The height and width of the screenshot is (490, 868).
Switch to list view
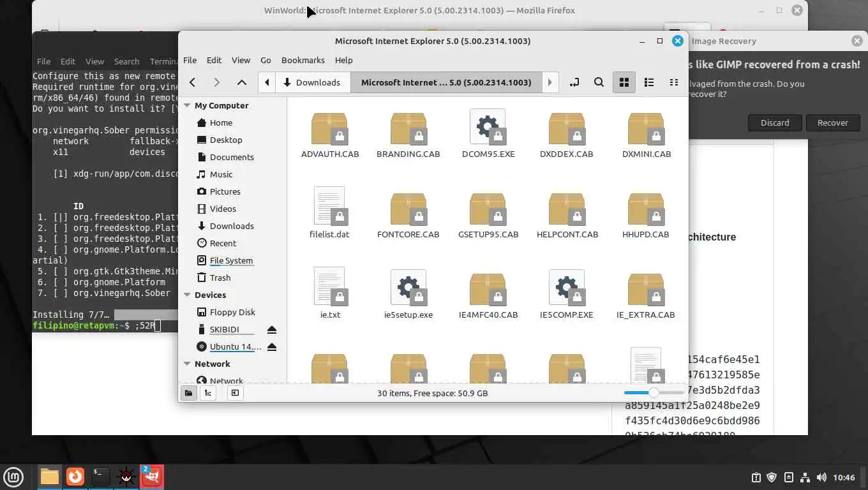(x=649, y=82)
